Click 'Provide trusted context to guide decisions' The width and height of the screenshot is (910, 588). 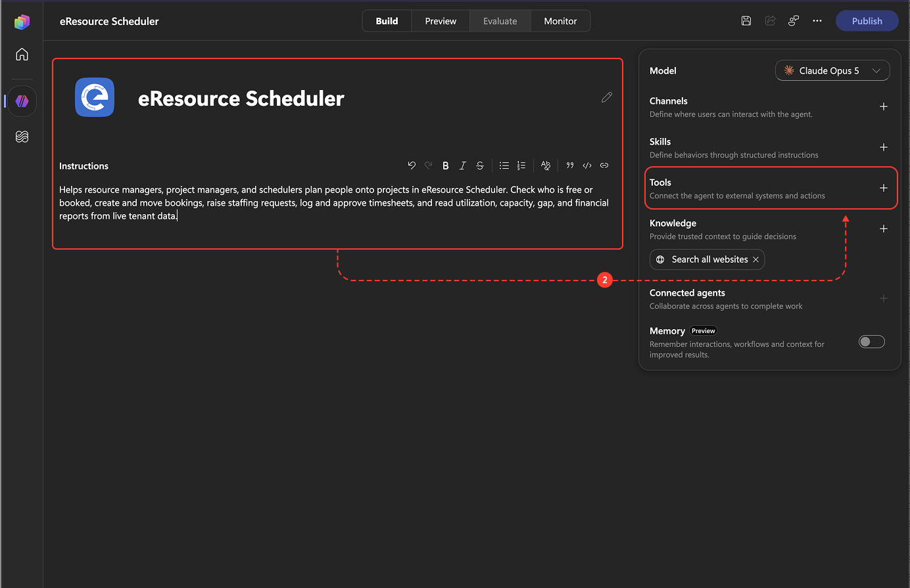[x=723, y=237]
